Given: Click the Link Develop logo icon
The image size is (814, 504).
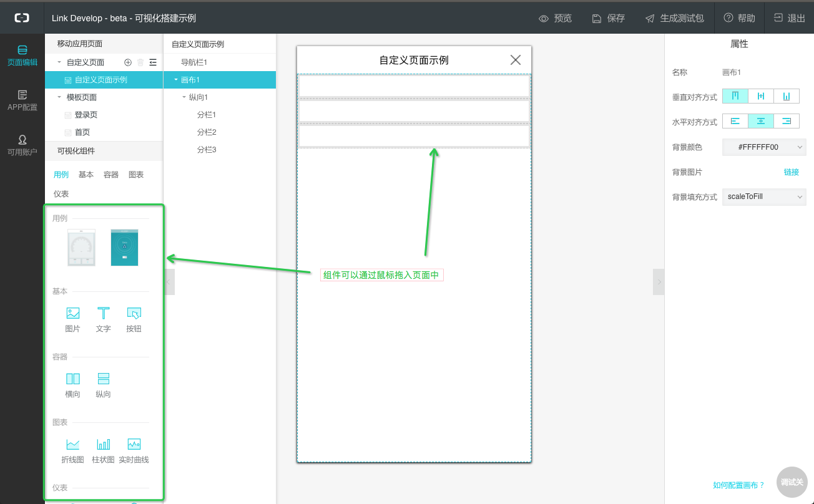Looking at the screenshot, I should click(x=22, y=18).
